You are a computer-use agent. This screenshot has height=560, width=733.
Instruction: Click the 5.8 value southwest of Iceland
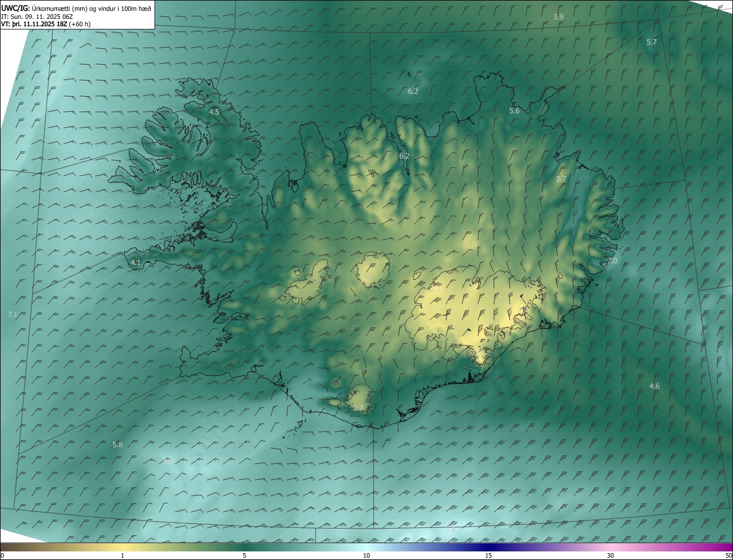click(117, 445)
